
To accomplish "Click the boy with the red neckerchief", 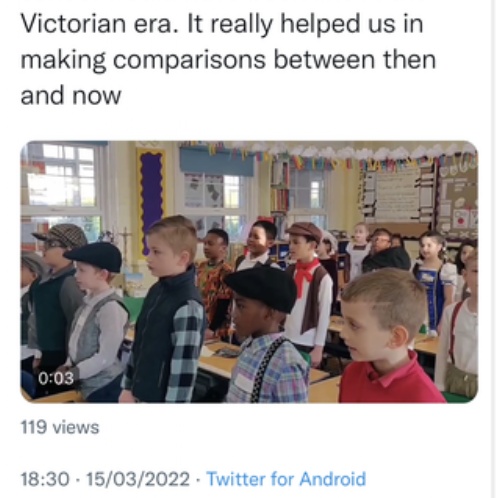I will pyautogui.click(x=307, y=287).
